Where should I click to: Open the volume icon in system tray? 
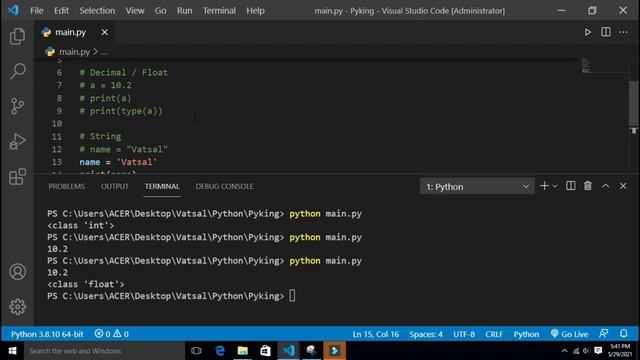coord(586,351)
